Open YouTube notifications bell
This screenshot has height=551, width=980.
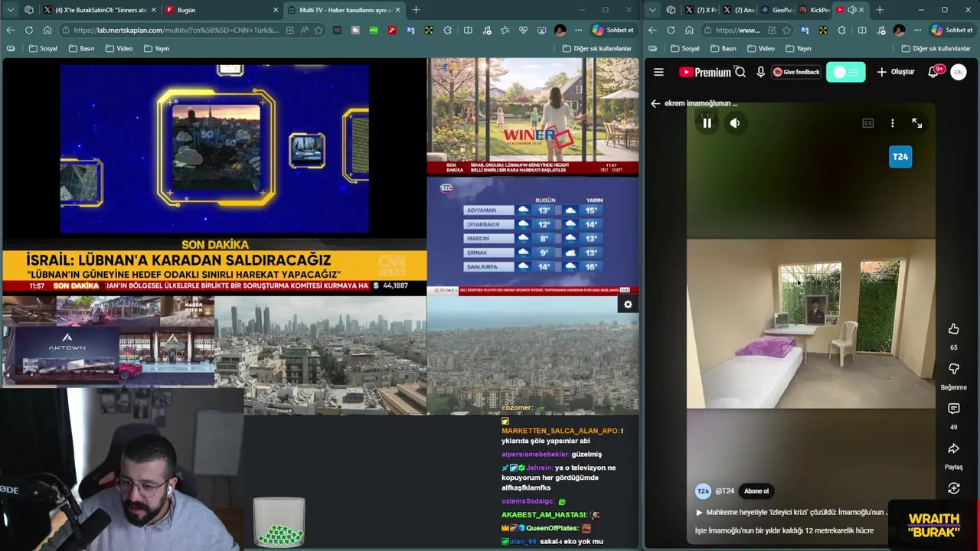coord(933,72)
